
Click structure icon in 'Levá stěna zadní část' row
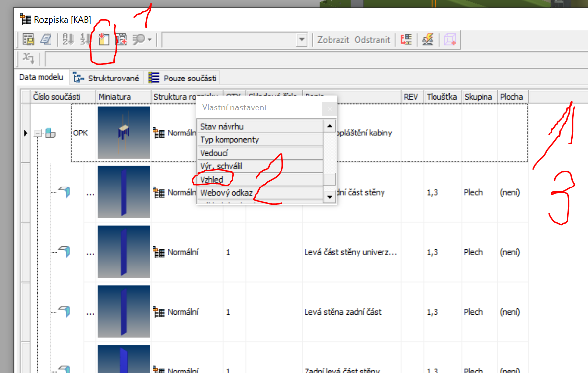(158, 312)
